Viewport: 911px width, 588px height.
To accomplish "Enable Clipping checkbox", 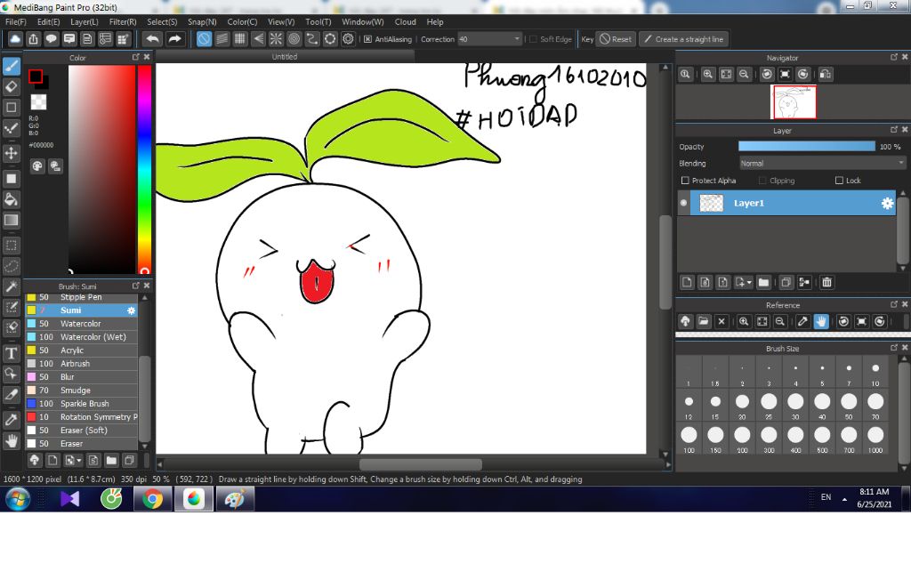I will pyautogui.click(x=762, y=181).
